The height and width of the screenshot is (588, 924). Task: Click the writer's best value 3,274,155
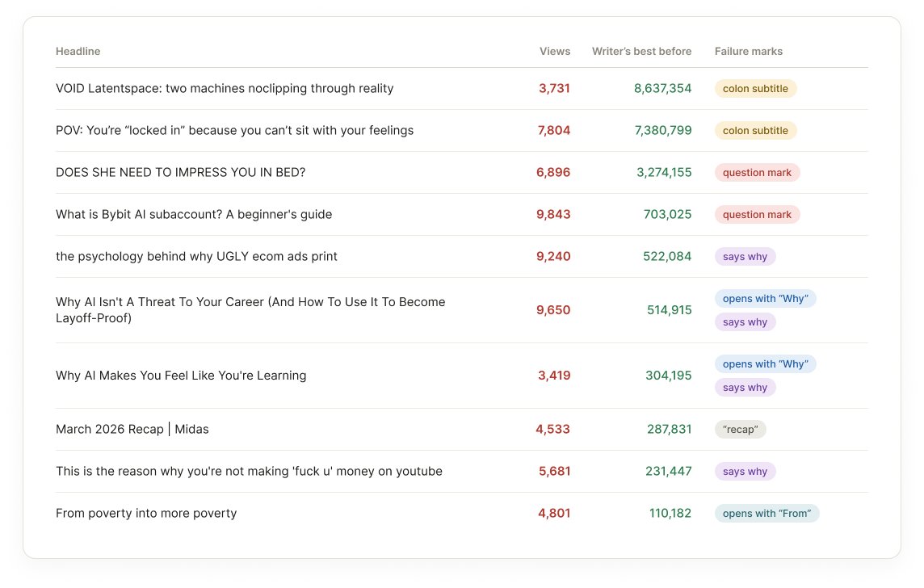tap(664, 172)
